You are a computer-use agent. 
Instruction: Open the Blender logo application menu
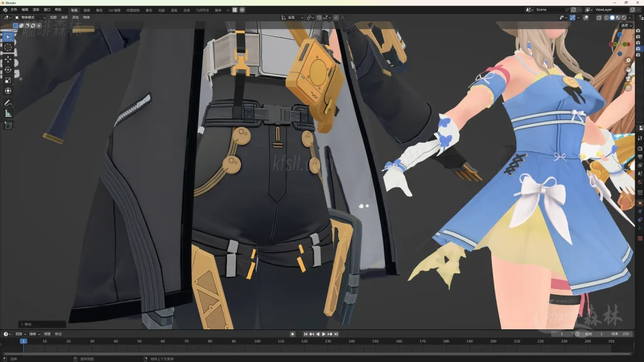pos(5,10)
